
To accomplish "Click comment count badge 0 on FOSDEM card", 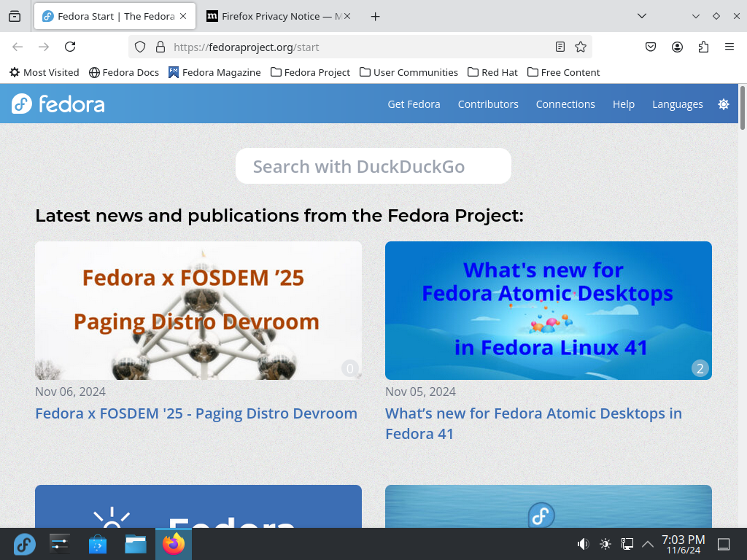I will [350, 368].
